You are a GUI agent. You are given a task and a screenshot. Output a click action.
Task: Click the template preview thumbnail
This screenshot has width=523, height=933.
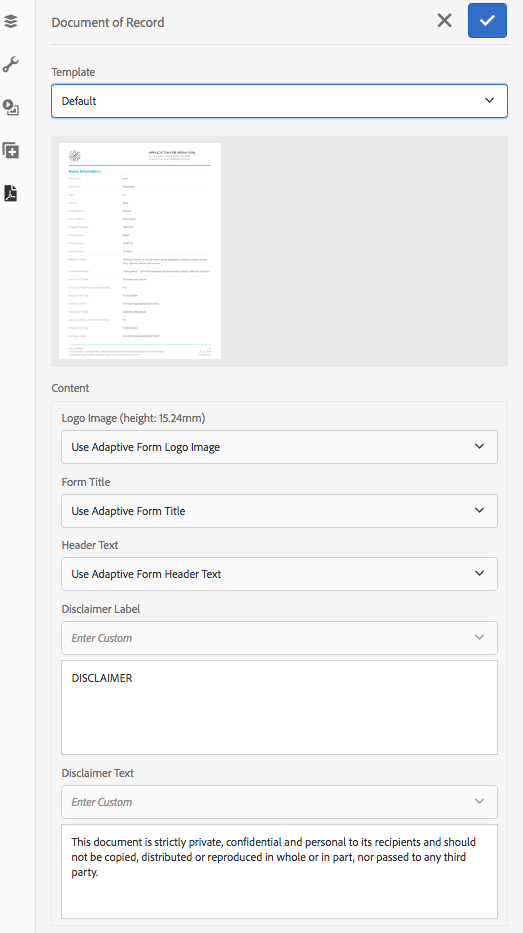pos(140,251)
